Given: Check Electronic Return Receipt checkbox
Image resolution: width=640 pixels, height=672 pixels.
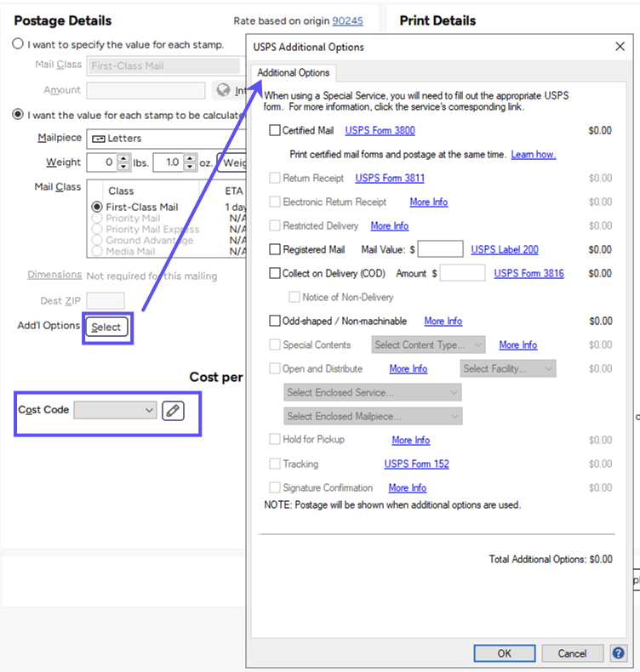Looking at the screenshot, I should coord(275,202).
